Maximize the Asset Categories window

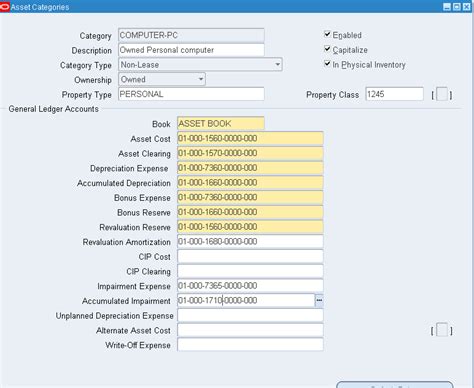[x=457, y=7]
